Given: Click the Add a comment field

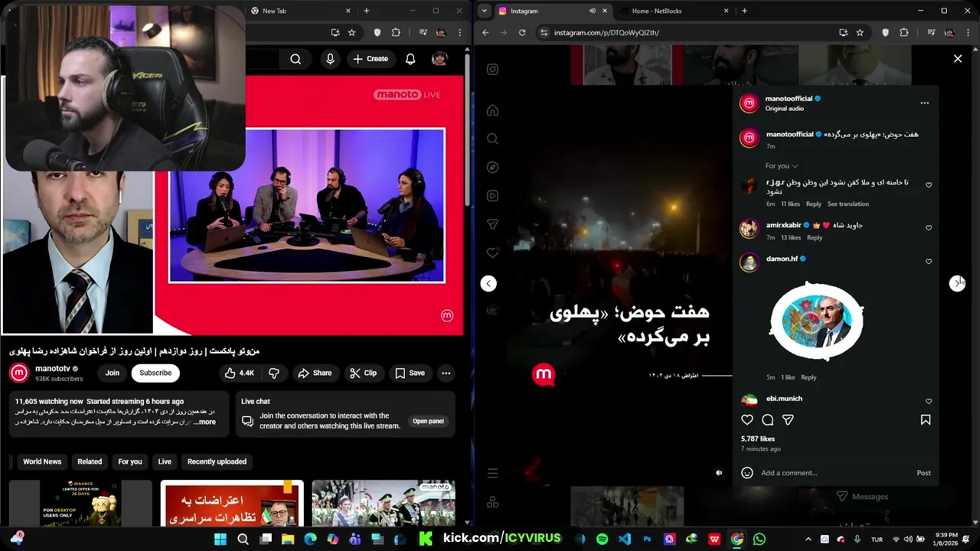Looking at the screenshot, I should point(835,473).
